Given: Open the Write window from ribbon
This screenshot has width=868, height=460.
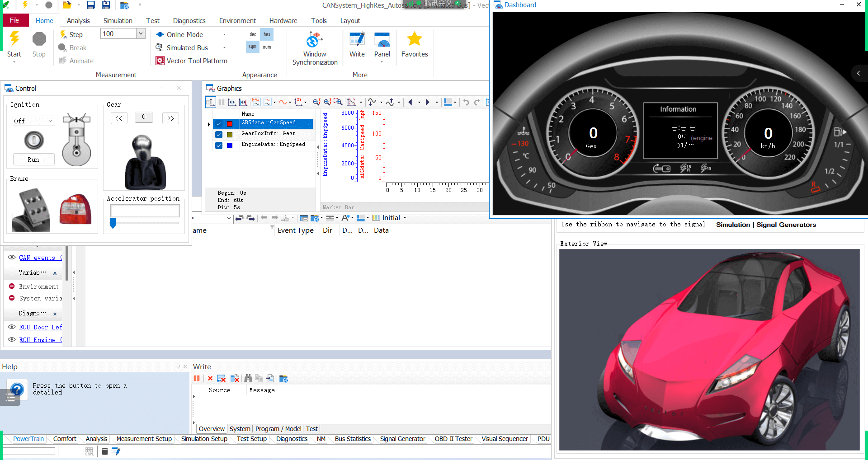Looking at the screenshot, I should click(x=357, y=44).
